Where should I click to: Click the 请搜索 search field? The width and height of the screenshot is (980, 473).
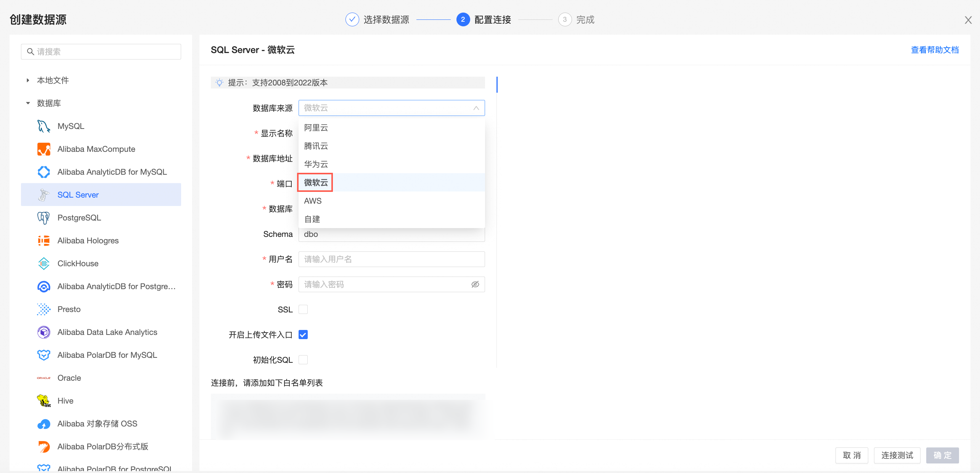tap(101, 51)
